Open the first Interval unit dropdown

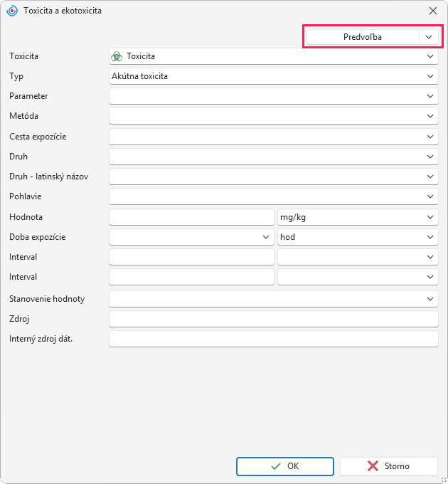[358, 257]
